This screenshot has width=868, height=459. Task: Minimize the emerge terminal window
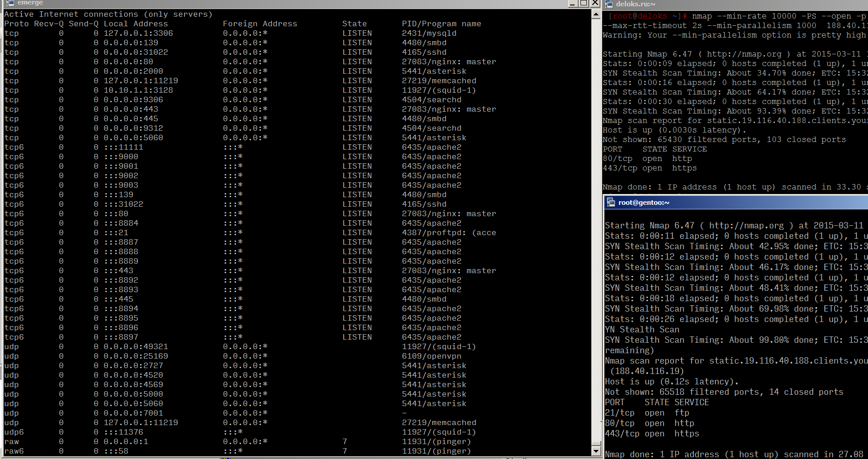point(573,3)
